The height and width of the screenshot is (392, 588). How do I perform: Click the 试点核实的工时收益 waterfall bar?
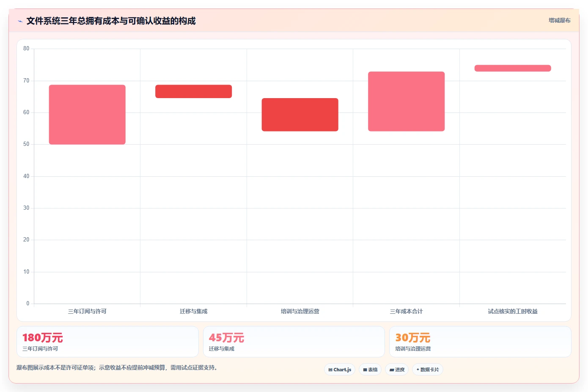click(513, 68)
